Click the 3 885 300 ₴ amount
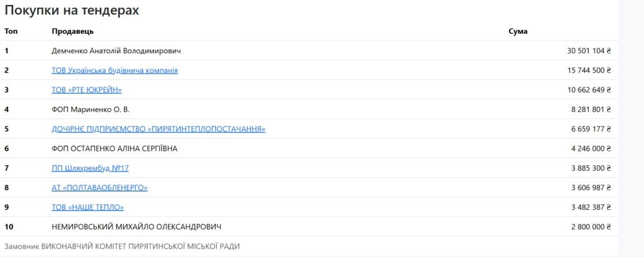Viewport: 644px width, 257px height. click(x=591, y=168)
